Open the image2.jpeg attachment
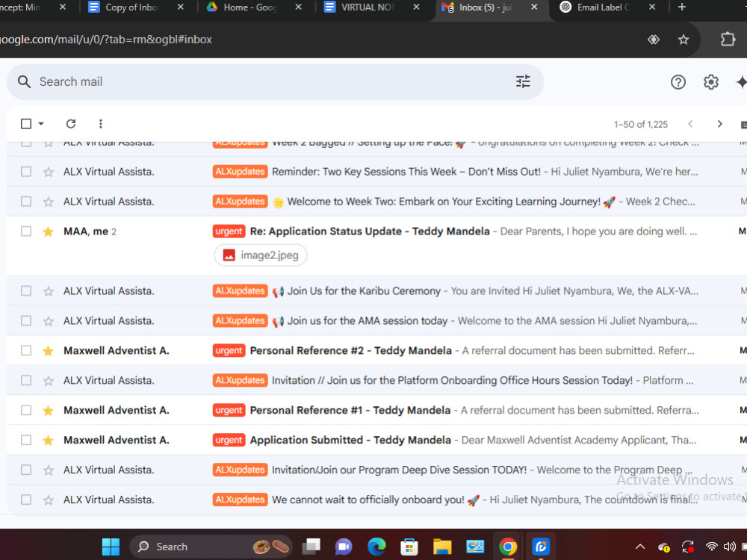This screenshot has width=747, height=560. [261, 255]
